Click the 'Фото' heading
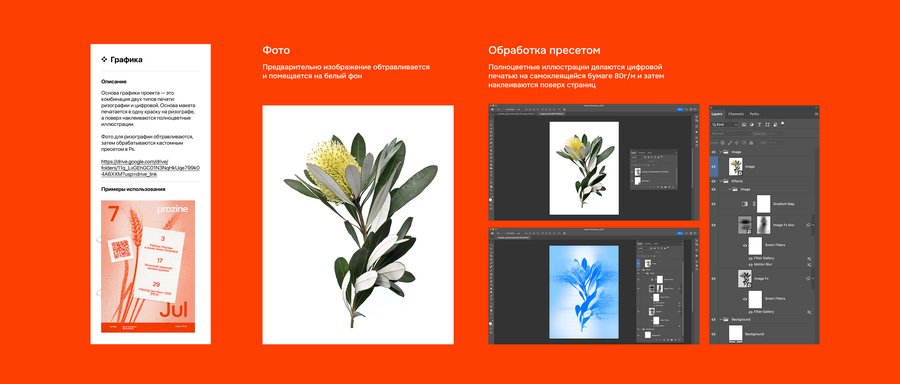The width and height of the screenshot is (900, 384). [276, 51]
